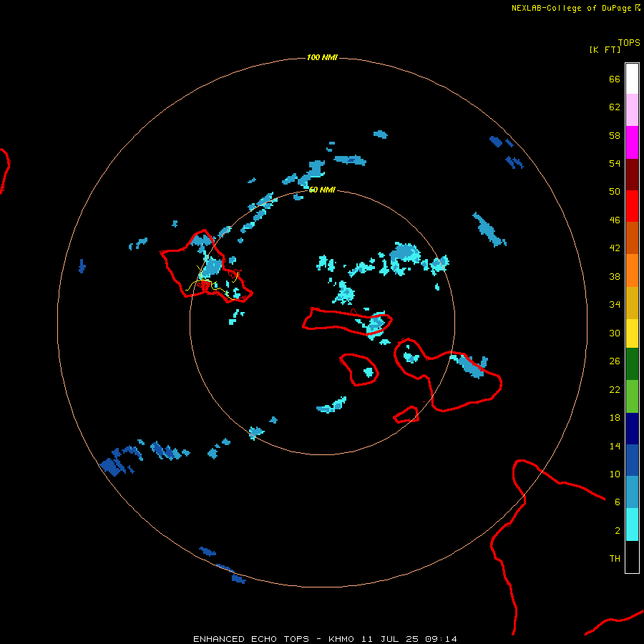Click the light pink 62 kft legend swatch
The image size is (644, 644).
coord(632,110)
